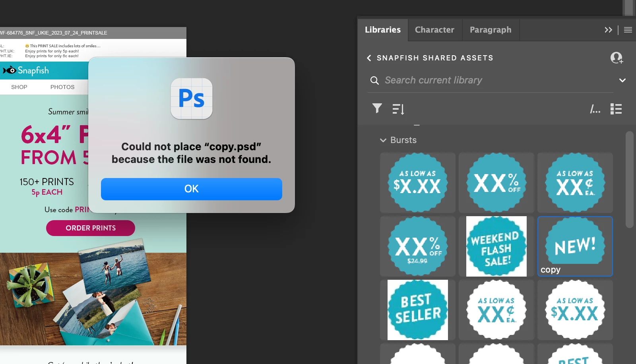
Task: Click the document title tab PRINTSALE
Action: pos(53,33)
